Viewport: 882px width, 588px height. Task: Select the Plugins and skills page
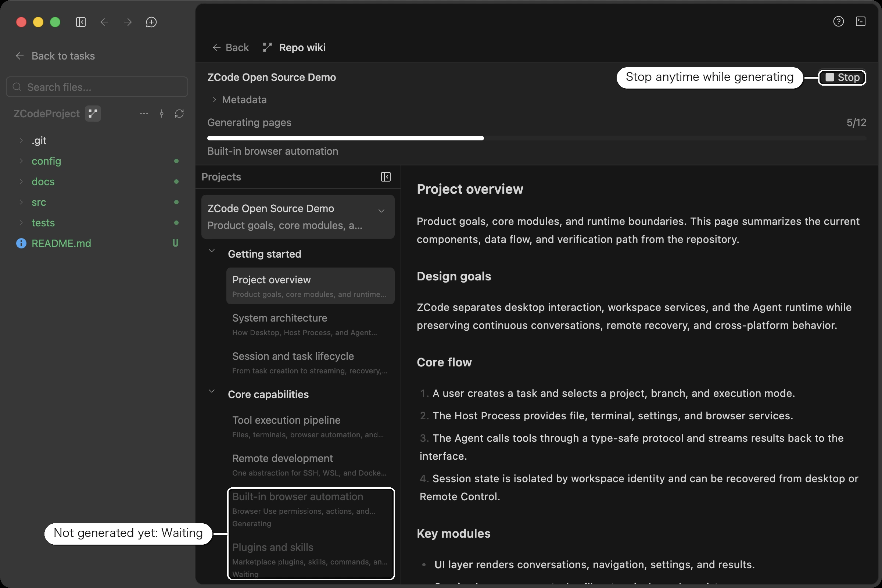pyautogui.click(x=311, y=560)
